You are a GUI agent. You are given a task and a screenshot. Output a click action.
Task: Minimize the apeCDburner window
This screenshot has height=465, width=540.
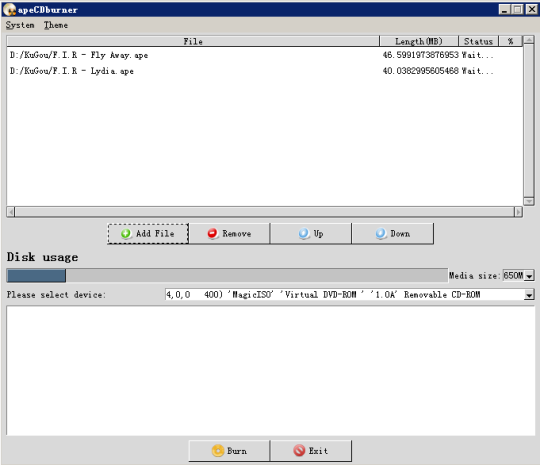[x=505, y=9]
